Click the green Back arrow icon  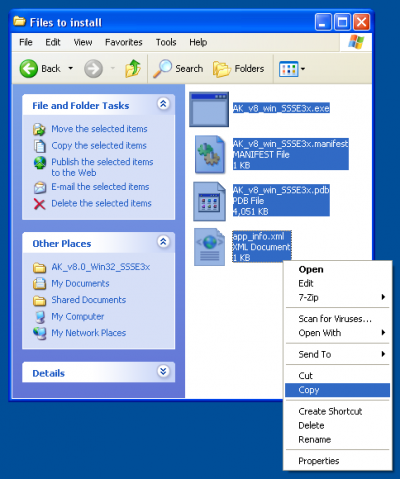[x=29, y=69]
